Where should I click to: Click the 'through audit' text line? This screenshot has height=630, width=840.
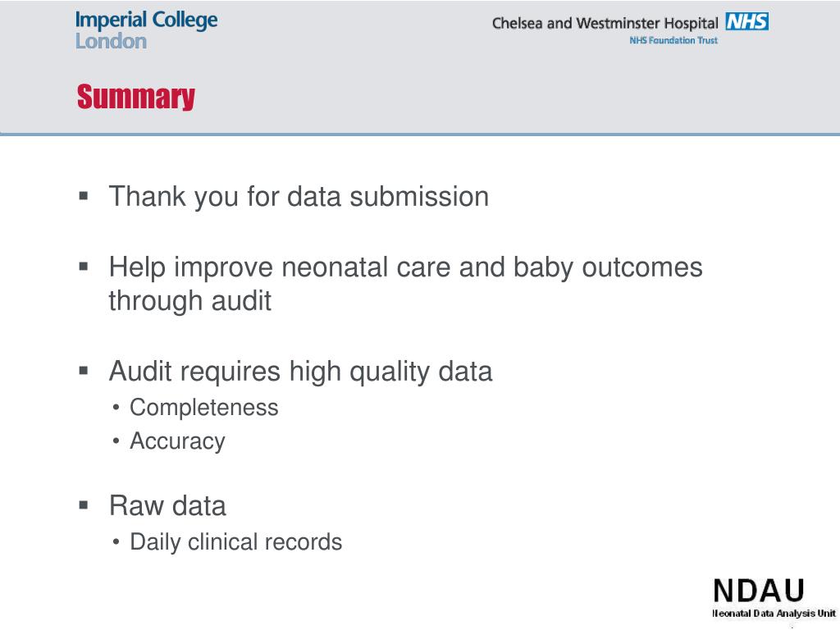[190, 300]
